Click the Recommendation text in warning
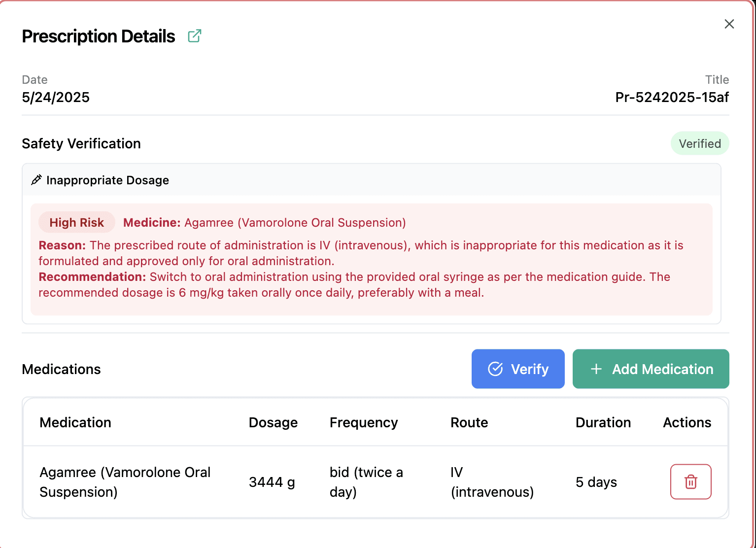756x548 pixels. pos(354,284)
